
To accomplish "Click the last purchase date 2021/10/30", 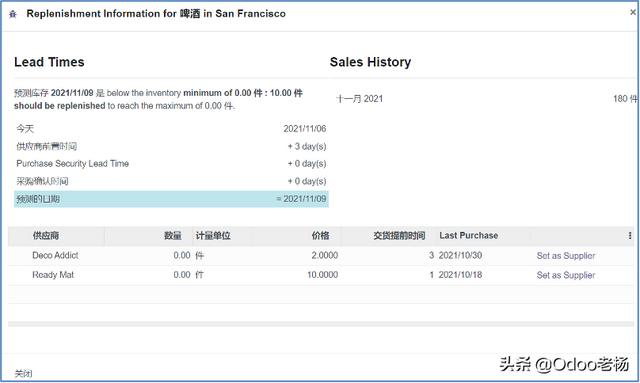I will [x=460, y=255].
